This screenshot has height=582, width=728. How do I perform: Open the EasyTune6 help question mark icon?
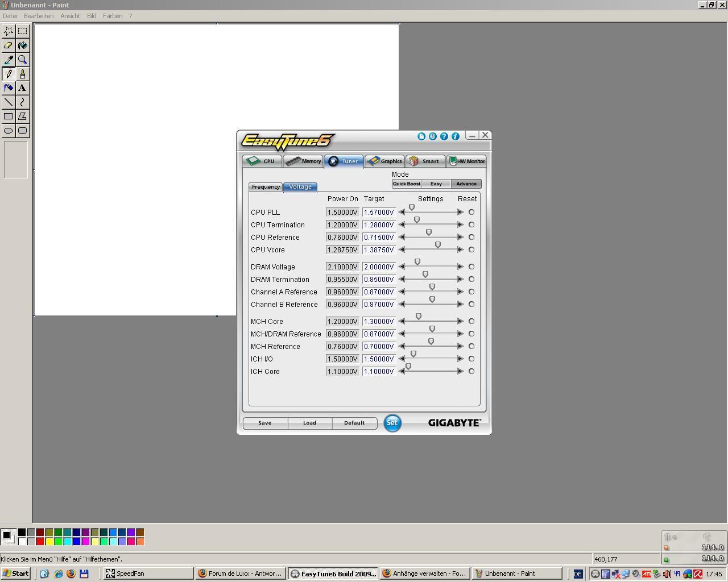tap(444, 136)
